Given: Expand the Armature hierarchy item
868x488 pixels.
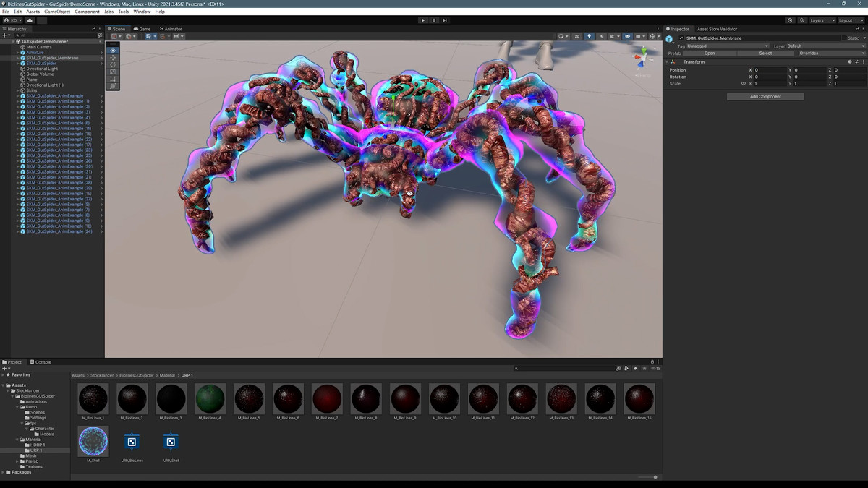Looking at the screenshot, I should coord(18,53).
